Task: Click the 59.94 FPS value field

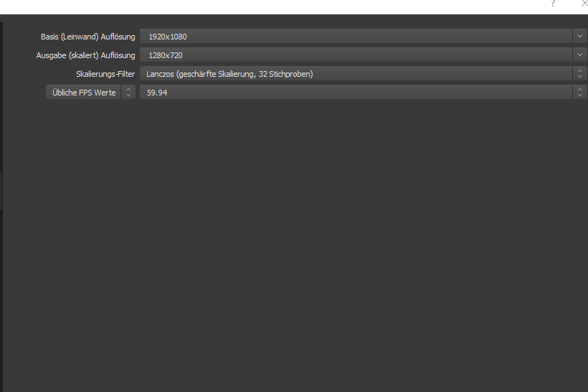Action: [x=355, y=92]
